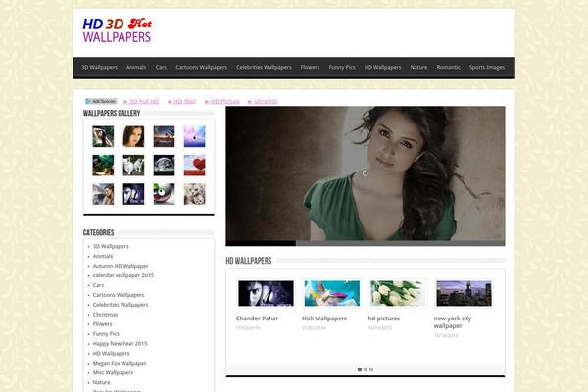Open the red heart gallery thumbnail
Viewport: 588px width, 392px height.
tap(195, 166)
